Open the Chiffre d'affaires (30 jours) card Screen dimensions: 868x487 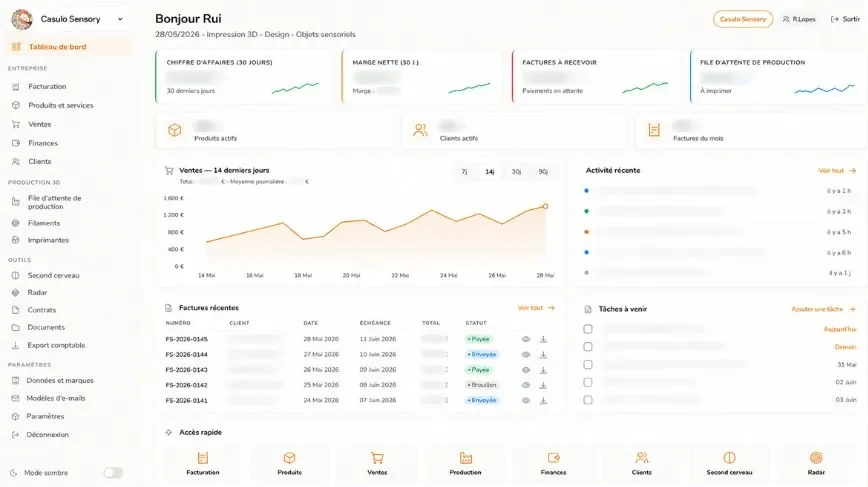coord(244,76)
